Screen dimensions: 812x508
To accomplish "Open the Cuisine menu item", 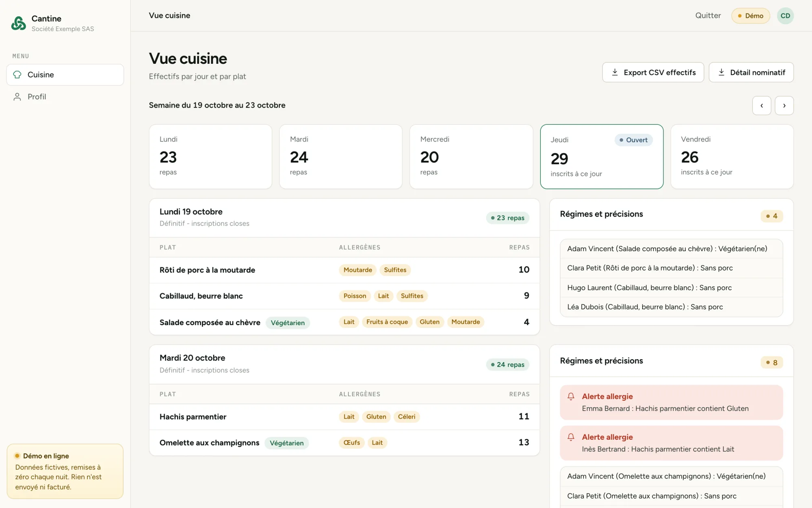I will coord(65,75).
